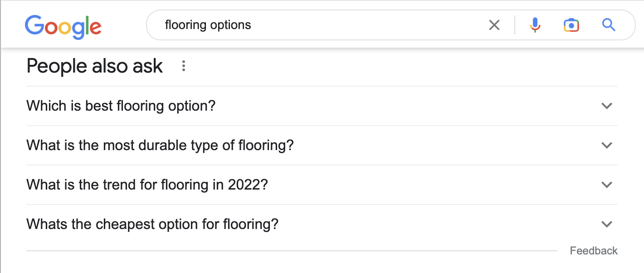Click the blue magnifying glass search icon

click(x=609, y=25)
